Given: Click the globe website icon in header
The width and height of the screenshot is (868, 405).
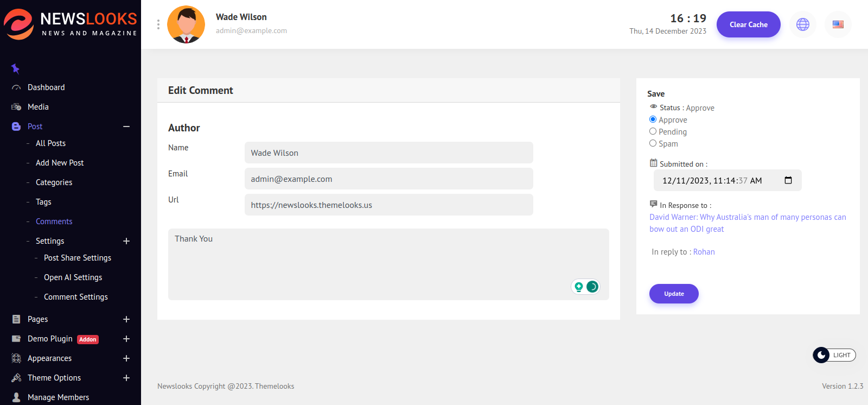Looking at the screenshot, I should click(x=802, y=24).
